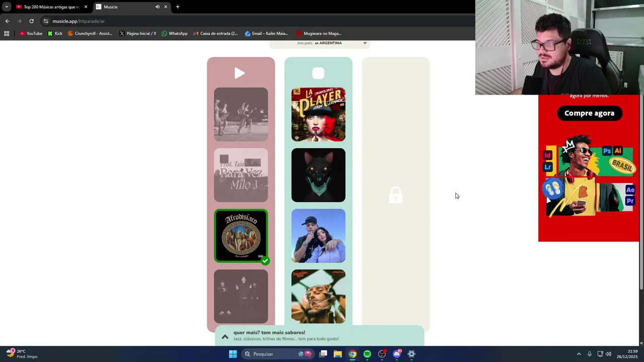Show hidden system tray icons

coord(579,354)
